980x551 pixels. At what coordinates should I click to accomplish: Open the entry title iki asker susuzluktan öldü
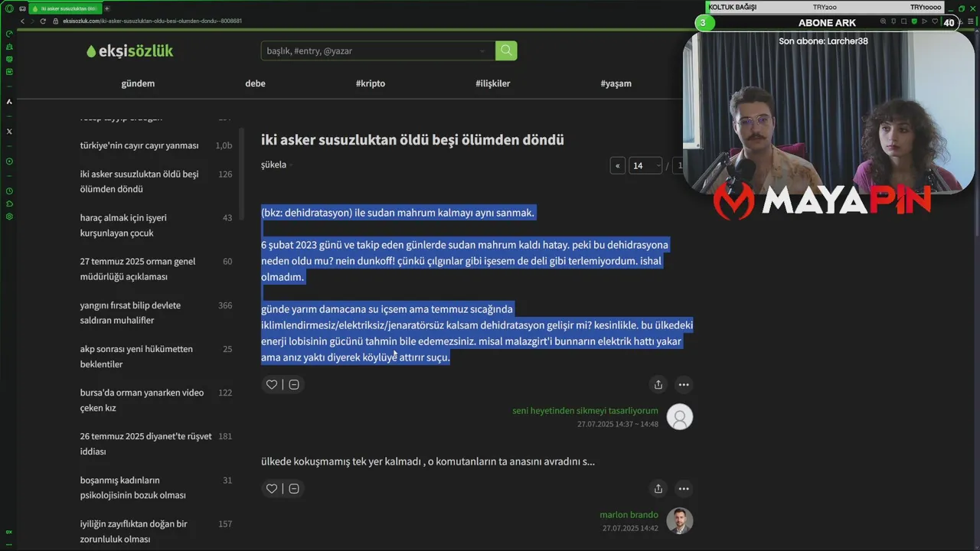click(x=413, y=140)
